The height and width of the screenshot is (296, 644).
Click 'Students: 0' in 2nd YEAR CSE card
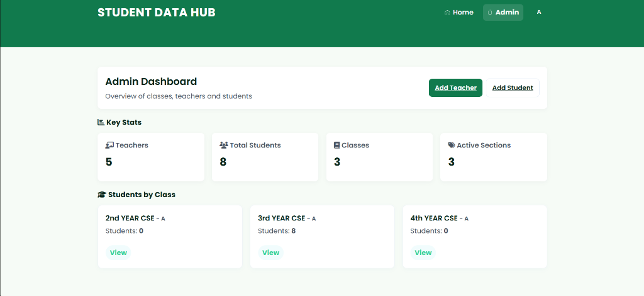tap(125, 231)
